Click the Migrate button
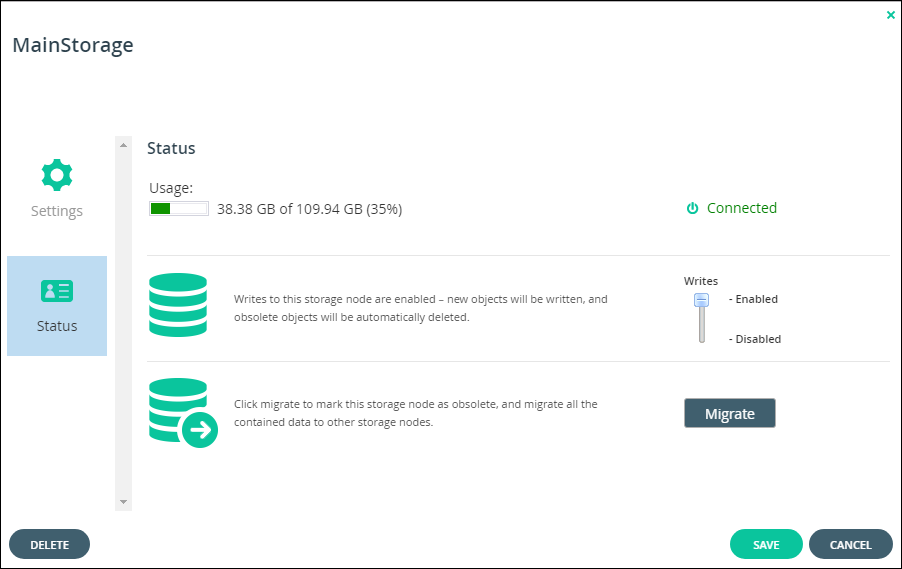 729,413
